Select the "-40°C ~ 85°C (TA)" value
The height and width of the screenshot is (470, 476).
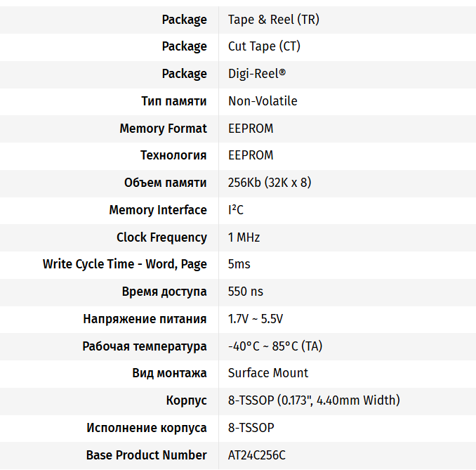click(x=275, y=346)
